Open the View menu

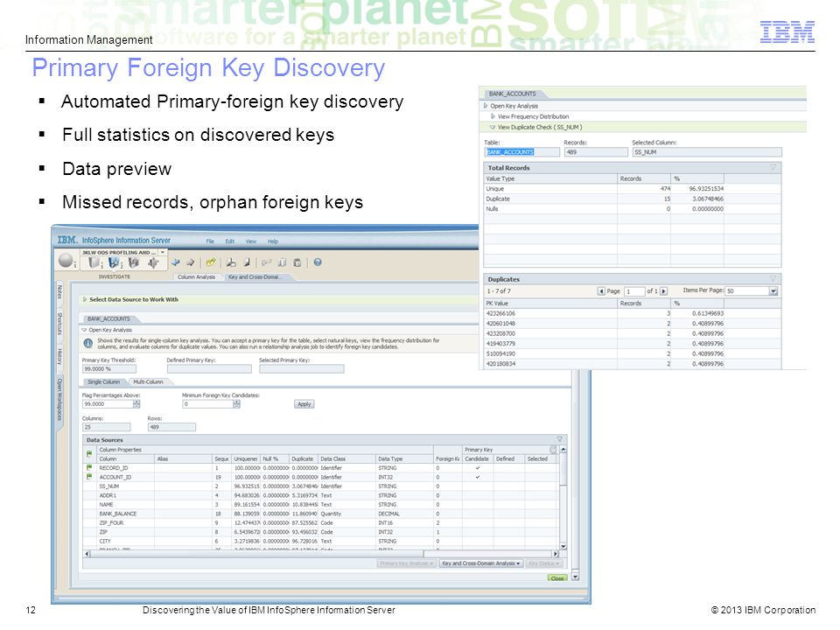tap(251, 241)
